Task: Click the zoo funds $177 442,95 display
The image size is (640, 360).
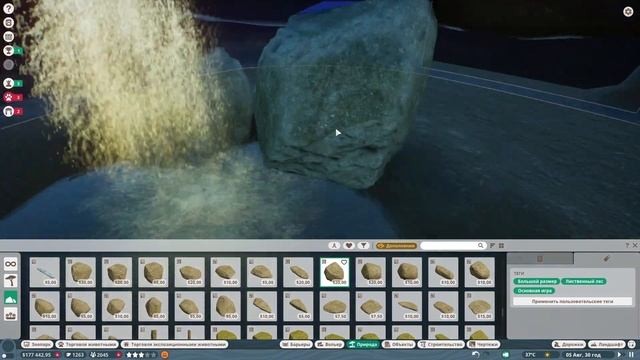Action: click(36, 355)
